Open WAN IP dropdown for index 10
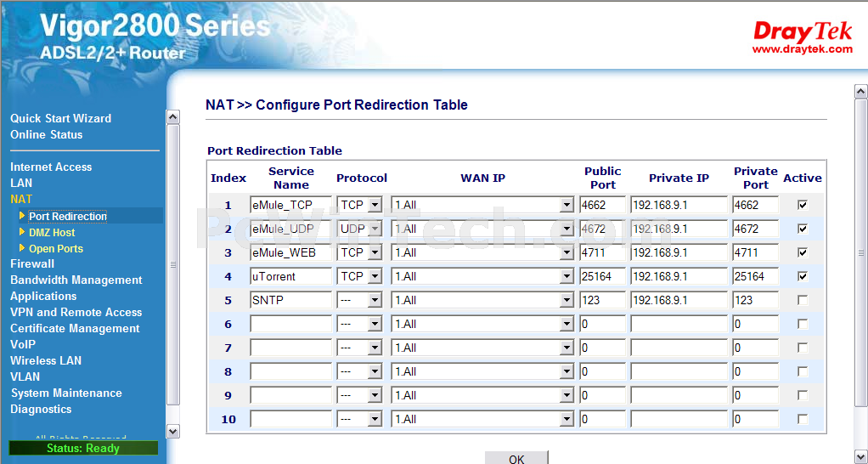This screenshot has width=868, height=464. click(x=482, y=419)
